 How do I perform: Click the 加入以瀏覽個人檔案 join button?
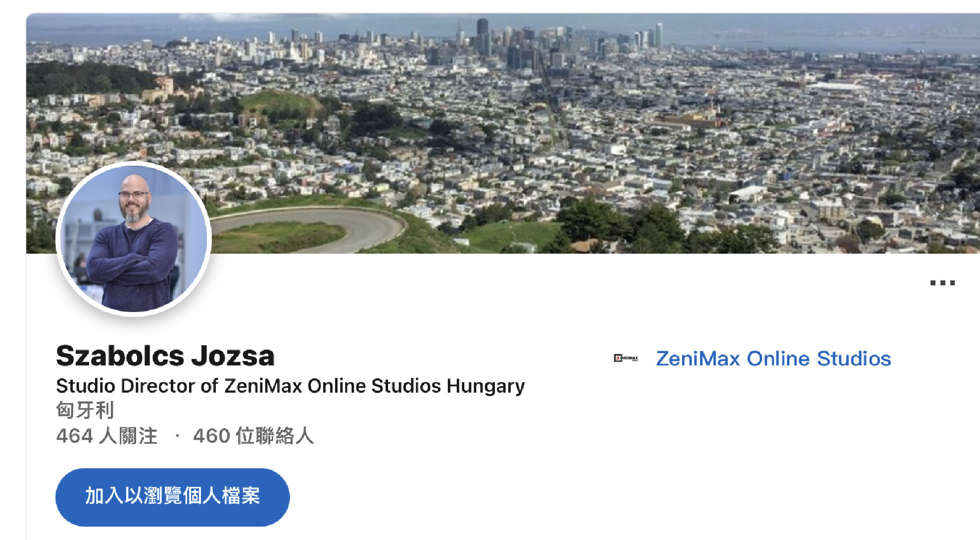click(172, 496)
